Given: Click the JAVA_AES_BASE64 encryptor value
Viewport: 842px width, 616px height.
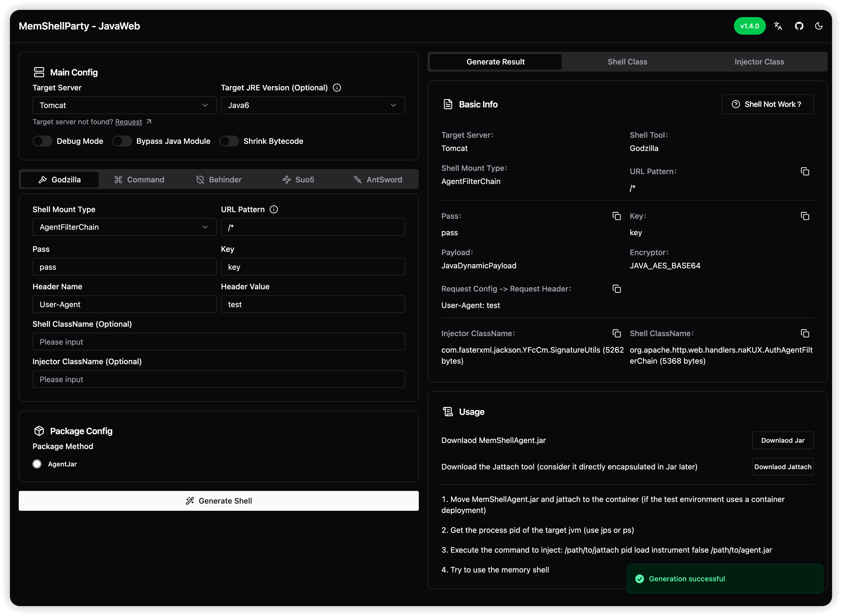Looking at the screenshot, I should 665,266.
